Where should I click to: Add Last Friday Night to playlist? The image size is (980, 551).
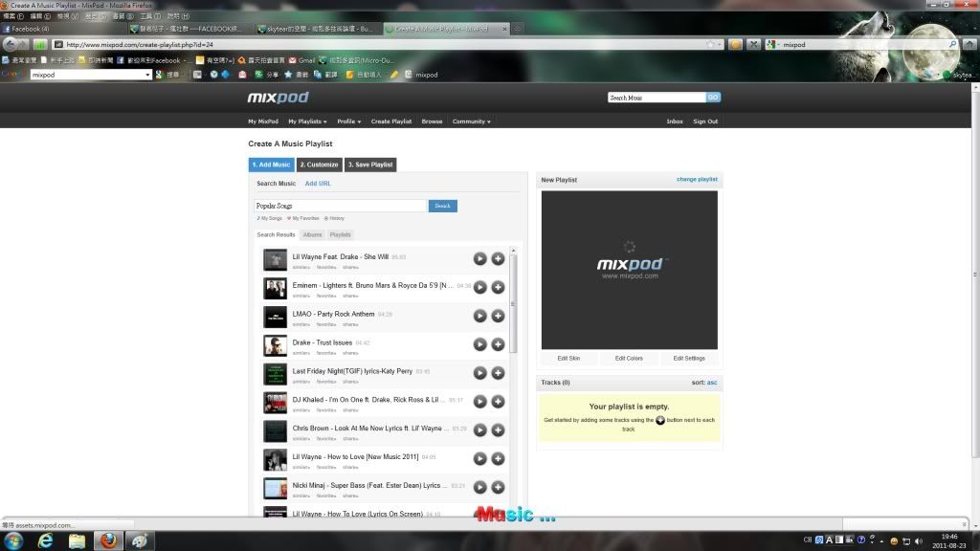click(498, 373)
